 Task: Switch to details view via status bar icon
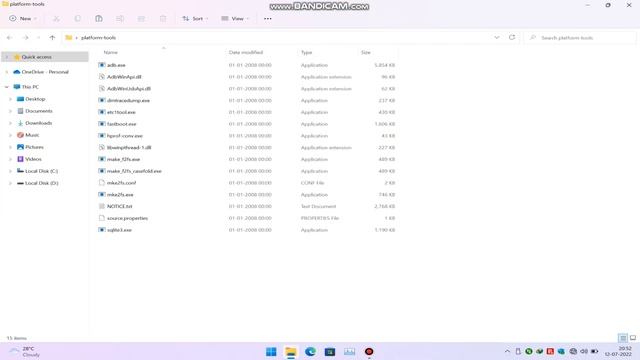pyautogui.click(x=623, y=338)
